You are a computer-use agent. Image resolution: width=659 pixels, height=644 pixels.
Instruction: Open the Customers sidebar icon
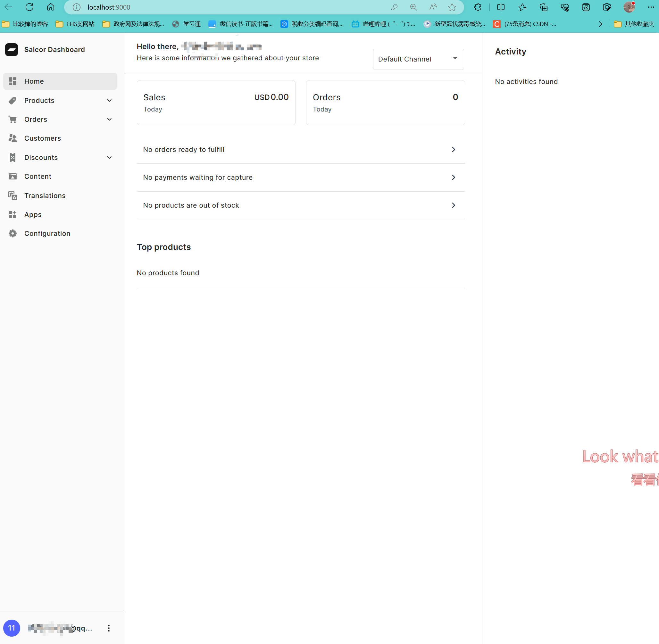click(x=13, y=138)
